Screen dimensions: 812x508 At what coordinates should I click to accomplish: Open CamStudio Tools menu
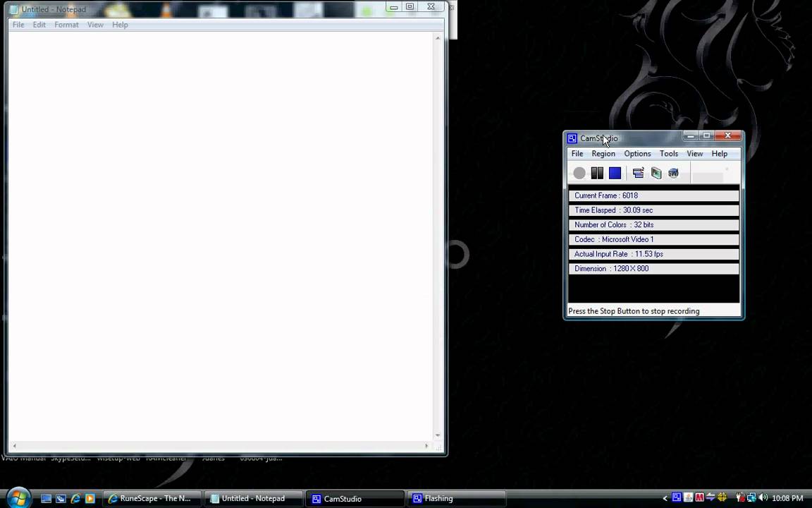click(668, 153)
